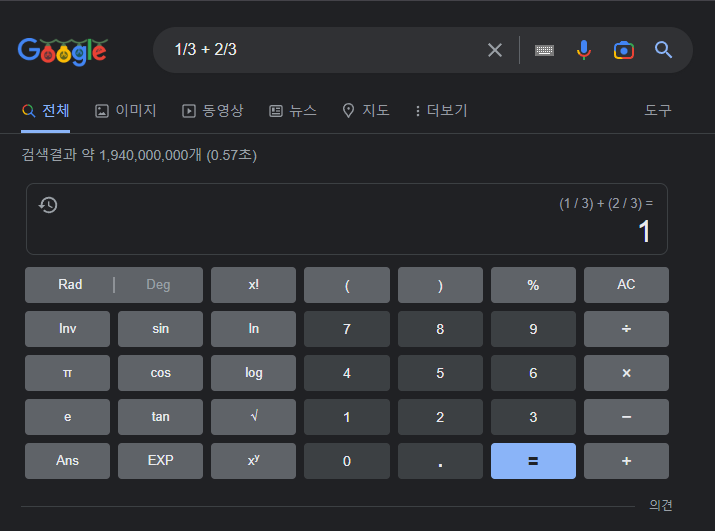Open the 의견 feedback link
Screen dimensions: 715x531
pos(661,505)
